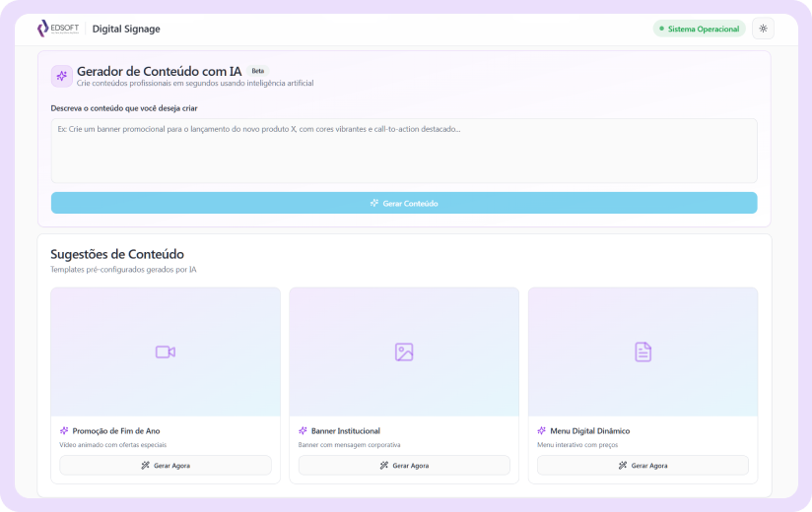Click sparkle icon next to Banner Institucional title

point(303,430)
